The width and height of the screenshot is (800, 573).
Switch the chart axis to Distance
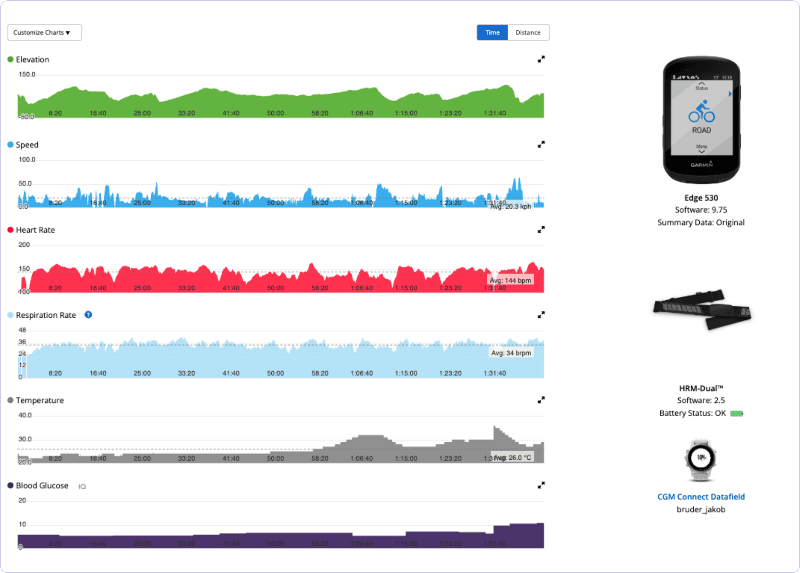528,32
